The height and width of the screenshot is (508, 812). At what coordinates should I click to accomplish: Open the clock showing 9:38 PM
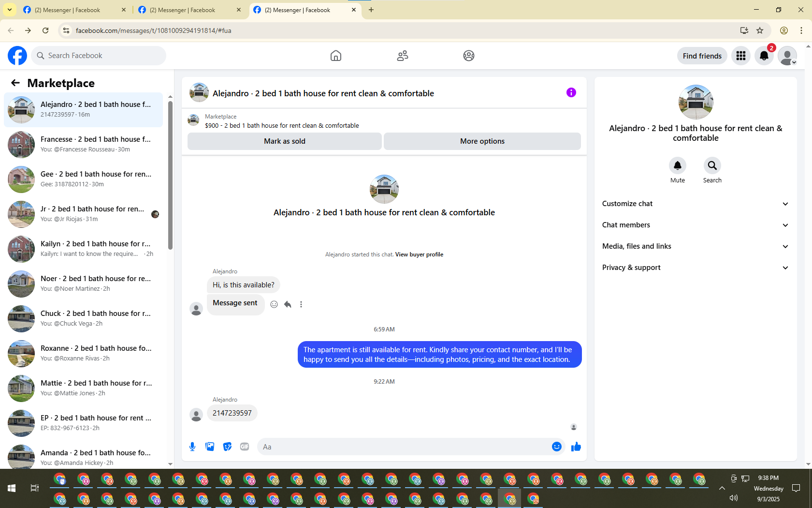768,478
